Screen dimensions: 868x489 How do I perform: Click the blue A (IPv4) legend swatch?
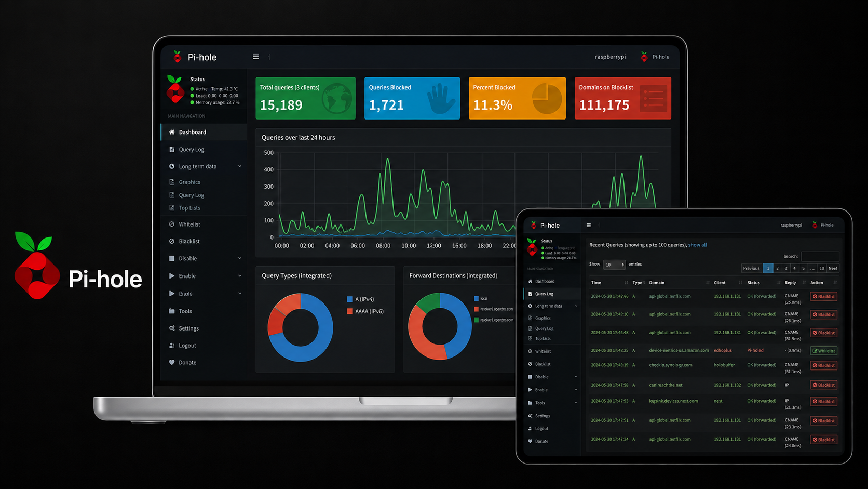click(350, 299)
